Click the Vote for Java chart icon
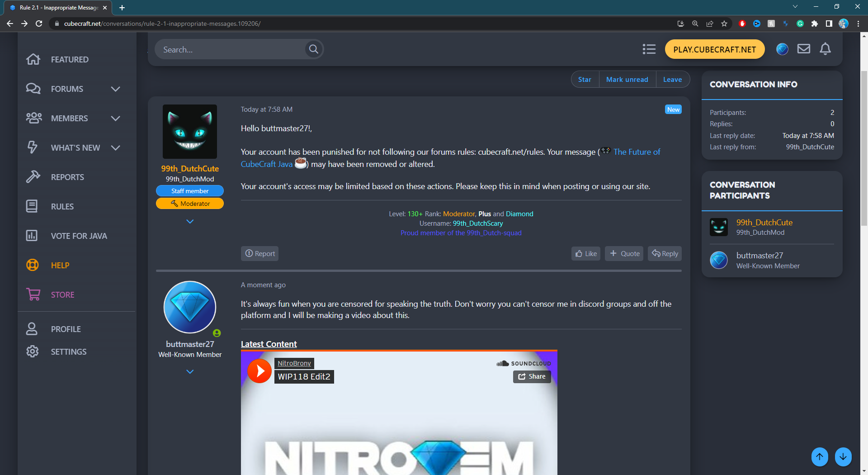The width and height of the screenshot is (868, 475). 32,236
